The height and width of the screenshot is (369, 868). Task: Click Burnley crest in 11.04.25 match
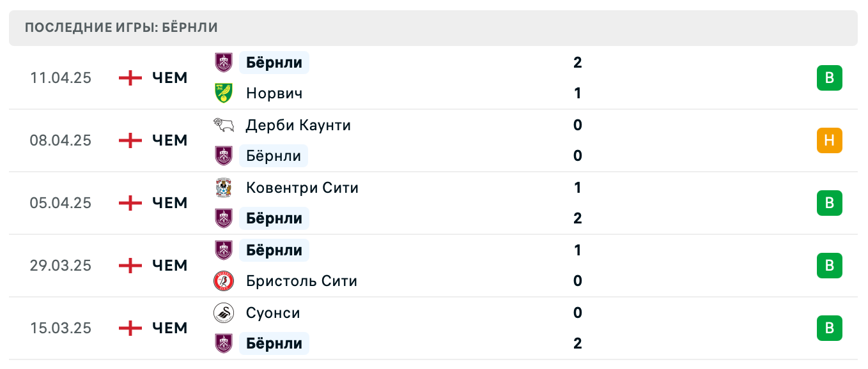(224, 63)
